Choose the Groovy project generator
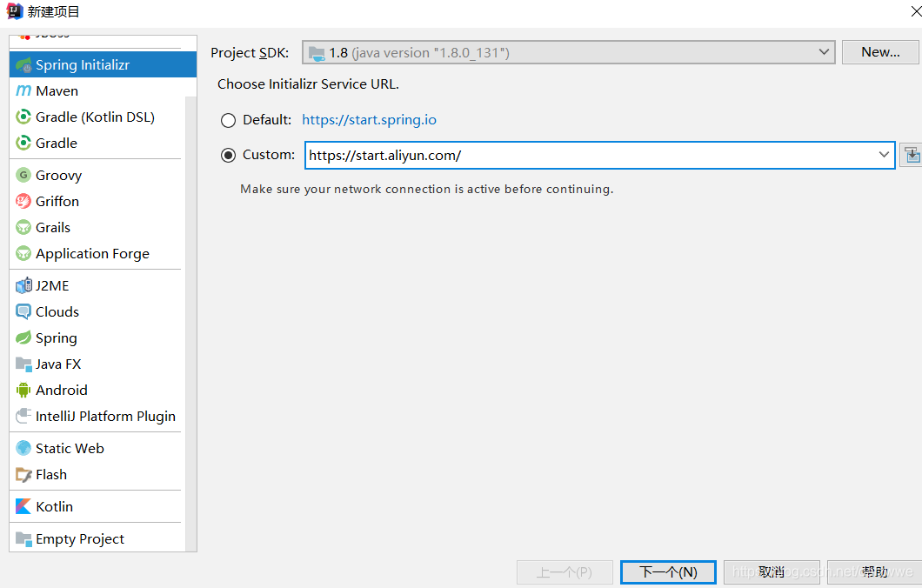Screen dimensions: 922x588 (x=56, y=175)
